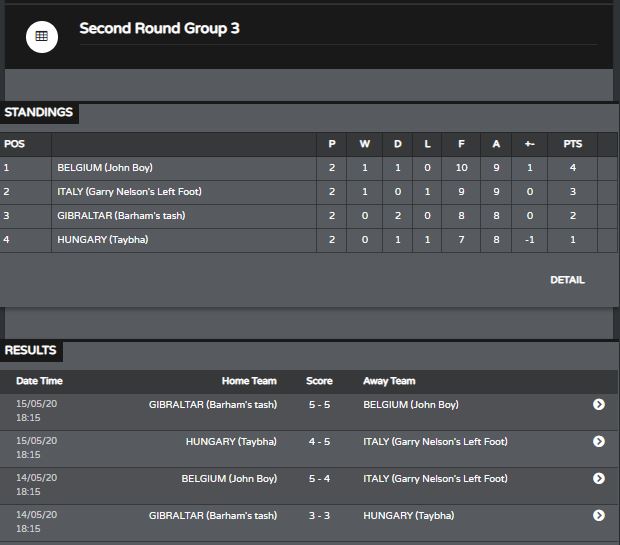
Task: Click away team HUNGARY (Taybha) in results
Action: click(408, 516)
